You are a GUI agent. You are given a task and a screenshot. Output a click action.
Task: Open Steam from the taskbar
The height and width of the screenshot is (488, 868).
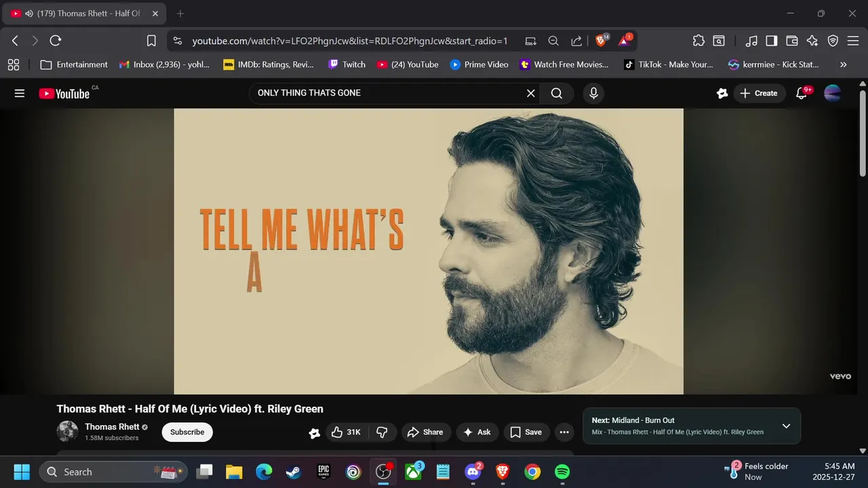coord(294,472)
